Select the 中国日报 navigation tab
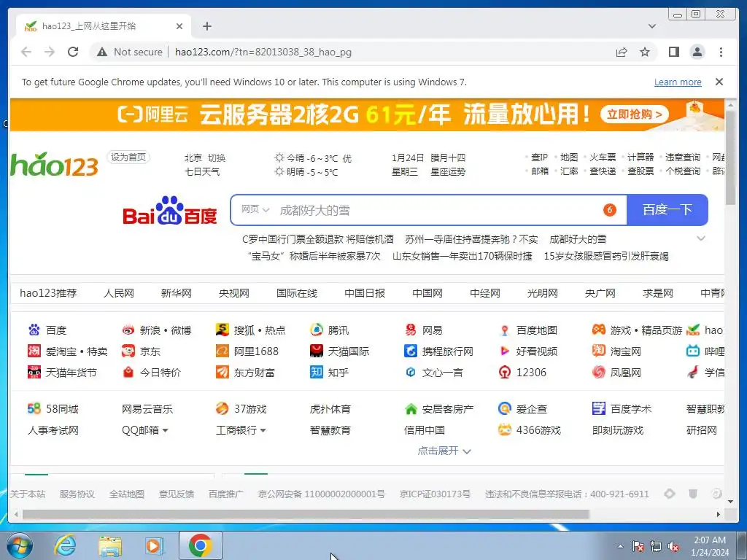 [365, 293]
